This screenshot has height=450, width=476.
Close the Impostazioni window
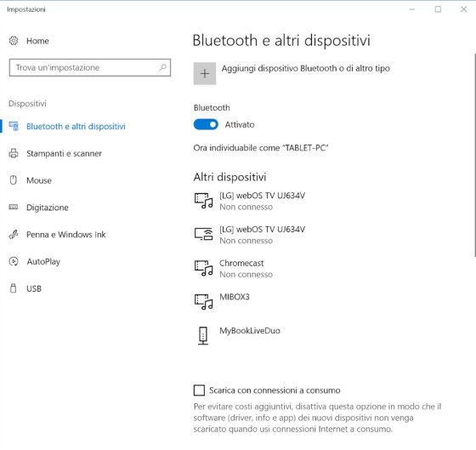[x=463, y=9]
